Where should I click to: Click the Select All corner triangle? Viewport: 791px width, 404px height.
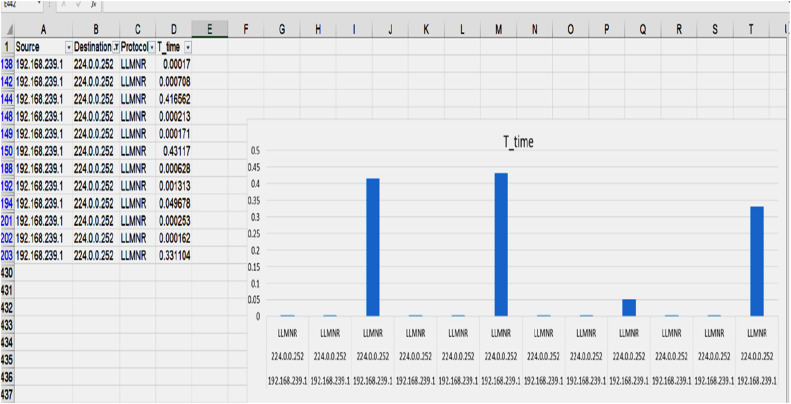[x=10, y=31]
